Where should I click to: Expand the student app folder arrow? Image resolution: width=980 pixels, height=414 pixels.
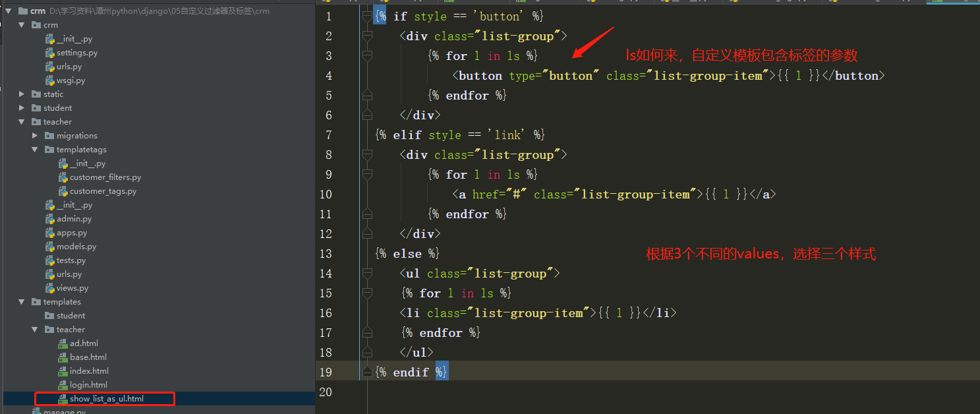[x=22, y=108]
